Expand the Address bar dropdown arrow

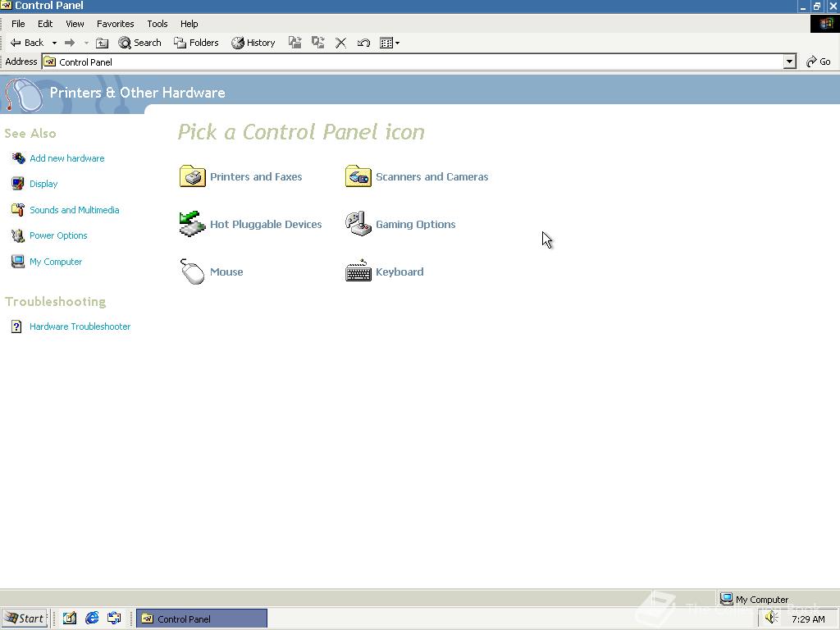coord(789,62)
